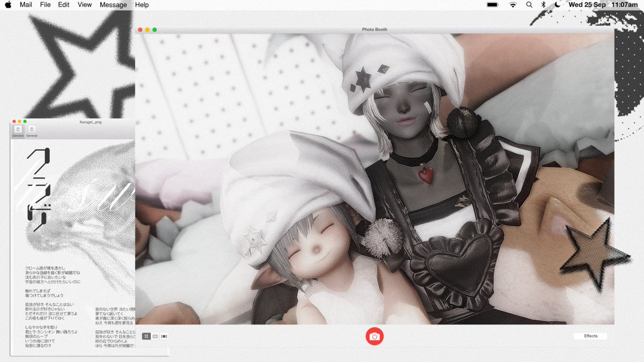Toggle Do Not Disturb moon icon

[x=558, y=5]
